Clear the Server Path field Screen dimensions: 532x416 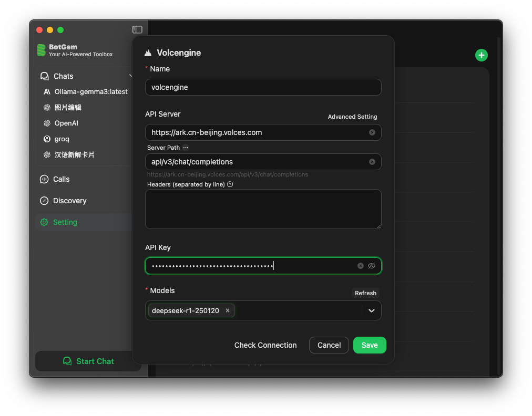pyautogui.click(x=372, y=162)
